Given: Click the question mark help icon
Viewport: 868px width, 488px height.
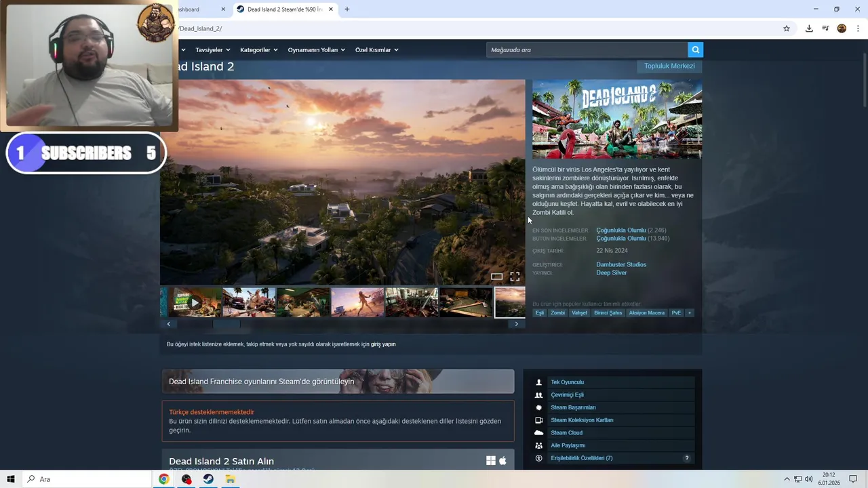Looking at the screenshot, I should click(686, 458).
